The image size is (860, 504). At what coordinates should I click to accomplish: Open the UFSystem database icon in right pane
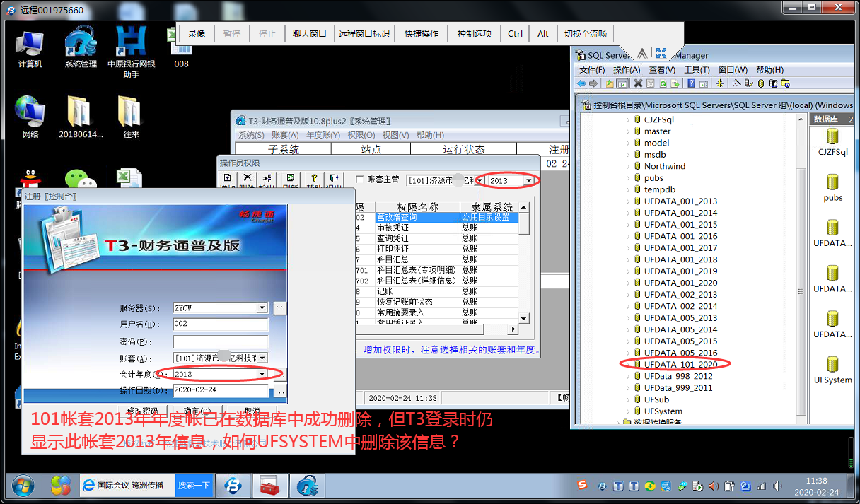[832, 370]
